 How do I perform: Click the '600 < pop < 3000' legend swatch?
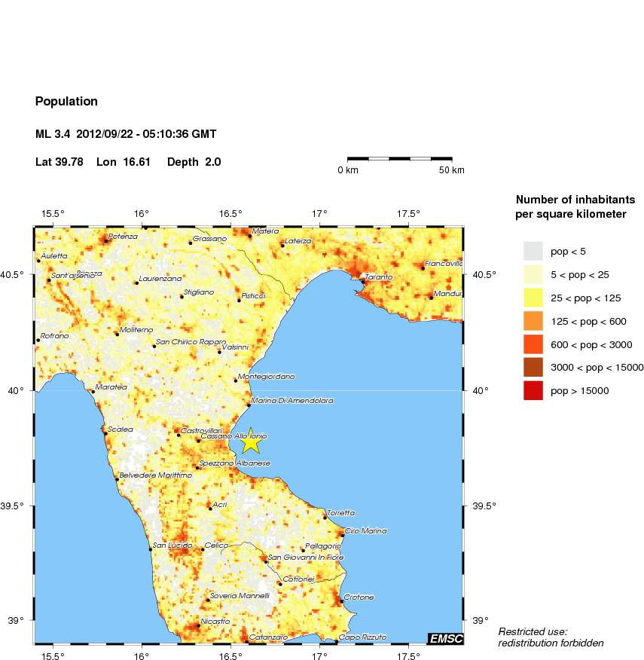(x=533, y=344)
